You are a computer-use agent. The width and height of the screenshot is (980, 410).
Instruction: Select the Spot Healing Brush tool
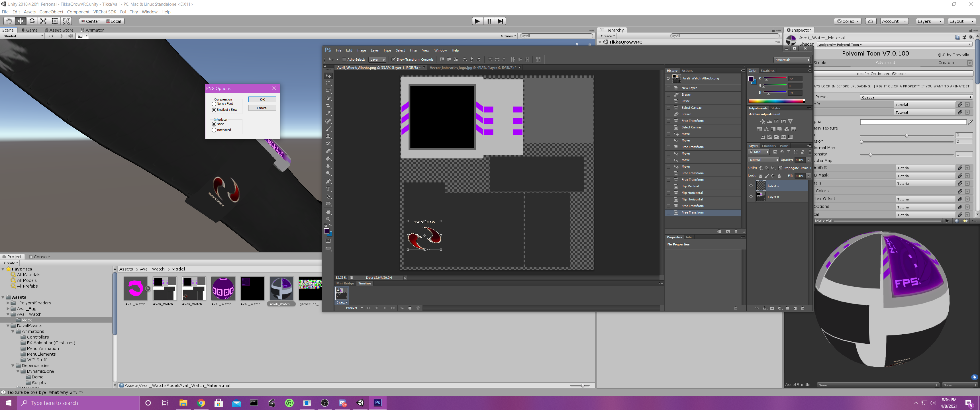click(328, 121)
